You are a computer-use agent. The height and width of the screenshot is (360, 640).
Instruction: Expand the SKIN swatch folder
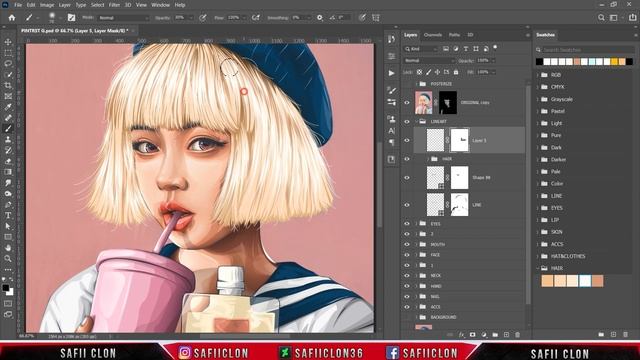coord(538,232)
